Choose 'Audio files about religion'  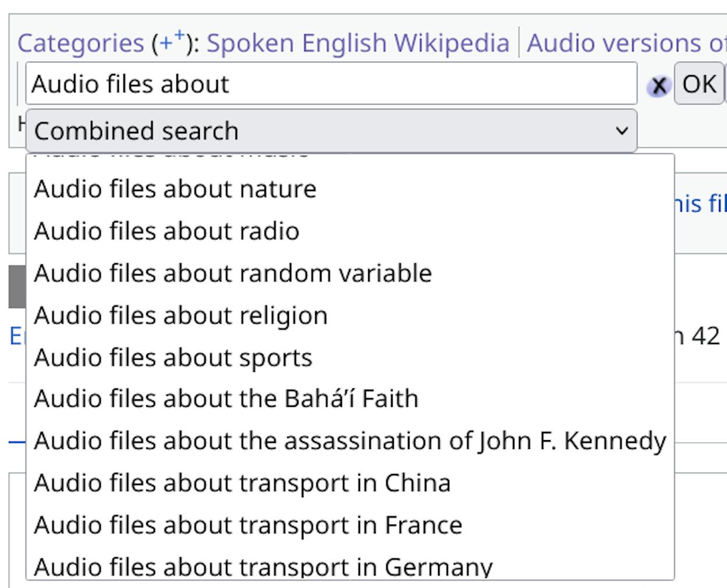(x=350, y=315)
